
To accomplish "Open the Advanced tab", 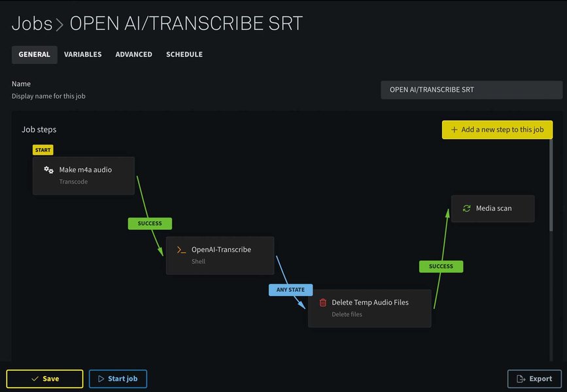I will (134, 55).
